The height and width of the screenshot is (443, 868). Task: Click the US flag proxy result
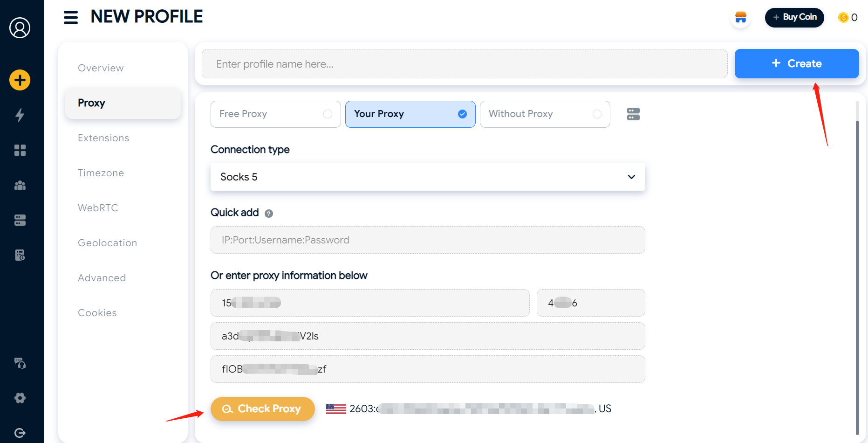[x=336, y=409]
